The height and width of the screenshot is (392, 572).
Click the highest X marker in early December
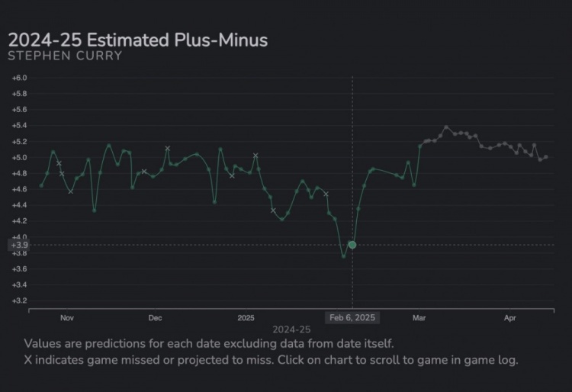[x=168, y=148]
